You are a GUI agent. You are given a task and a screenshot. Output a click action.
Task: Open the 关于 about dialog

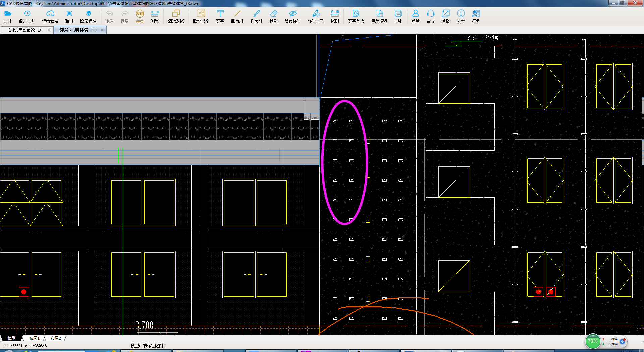click(x=461, y=16)
